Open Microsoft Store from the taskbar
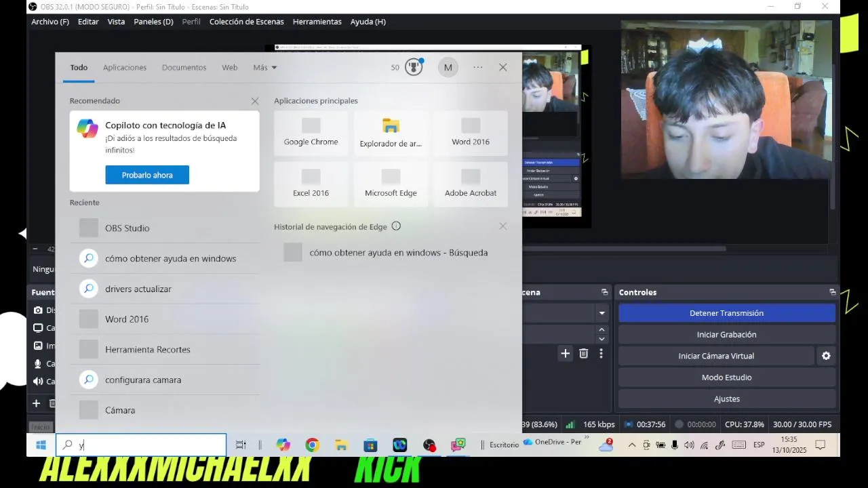 pos(370,445)
